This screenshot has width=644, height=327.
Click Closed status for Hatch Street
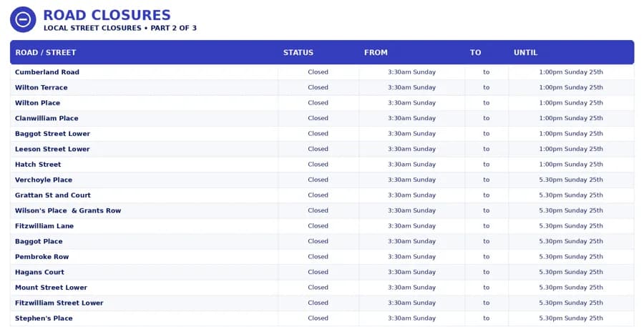click(318, 165)
